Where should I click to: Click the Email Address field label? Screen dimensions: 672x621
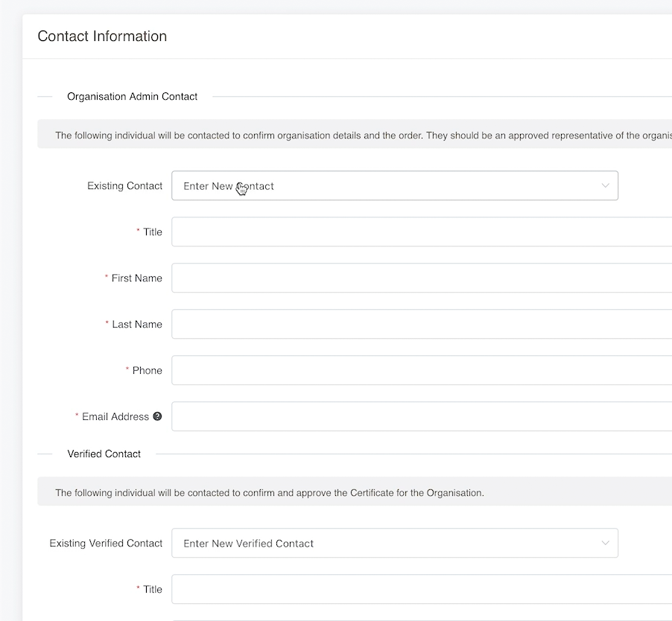coord(116,416)
